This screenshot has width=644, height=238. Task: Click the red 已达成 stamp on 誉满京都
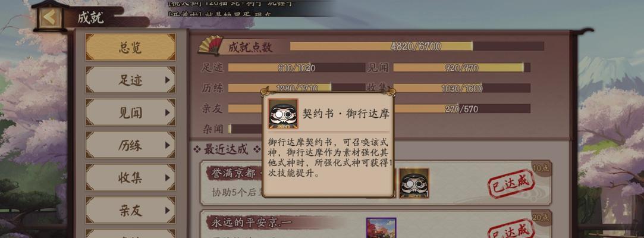pos(511,183)
